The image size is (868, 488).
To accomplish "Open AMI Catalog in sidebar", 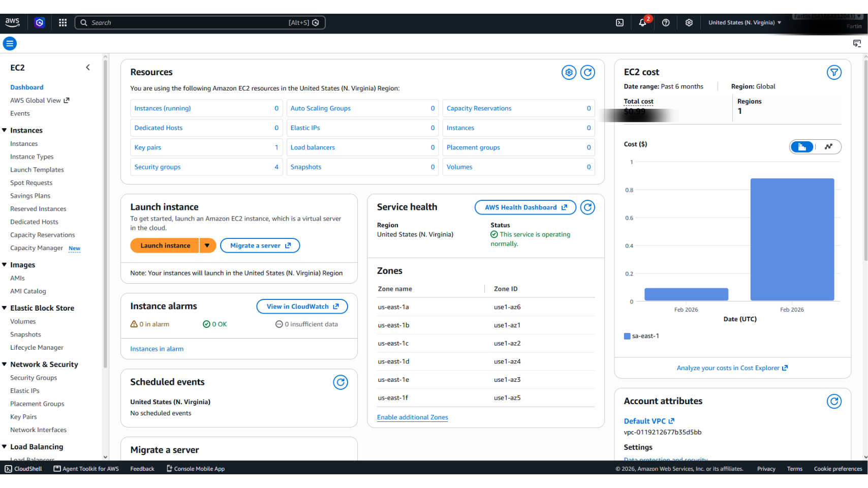I will tap(28, 291).
